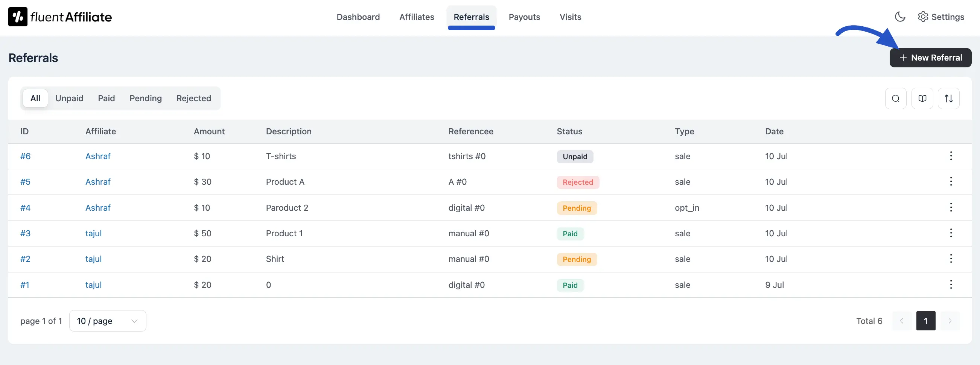Click the sort arrows icon
980x365 pixels.
click(948, 99)
